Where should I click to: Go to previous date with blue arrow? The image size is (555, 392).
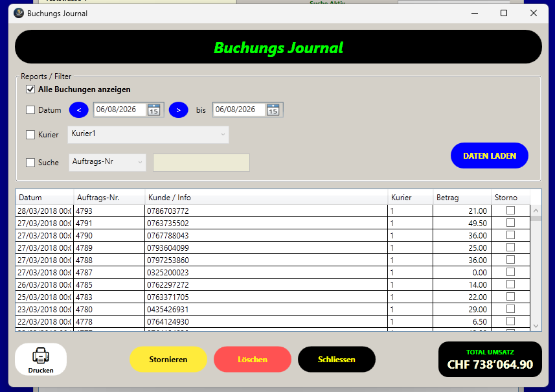78,110
